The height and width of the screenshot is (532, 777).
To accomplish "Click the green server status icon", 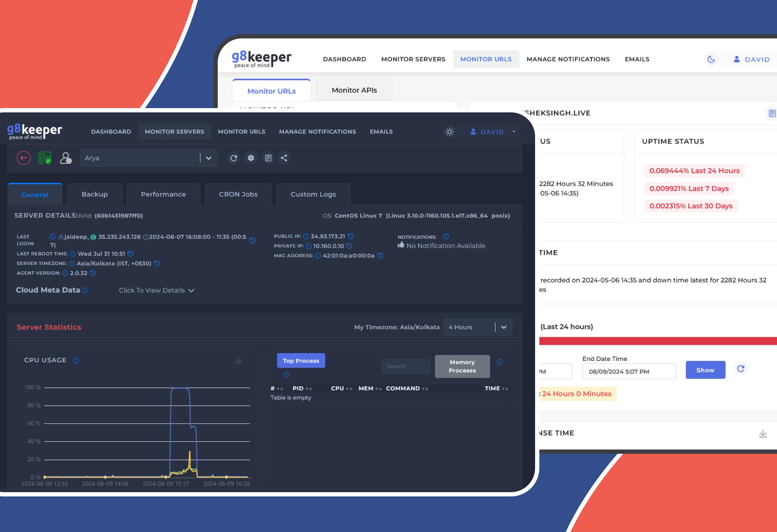I will (x=45, y=158).
